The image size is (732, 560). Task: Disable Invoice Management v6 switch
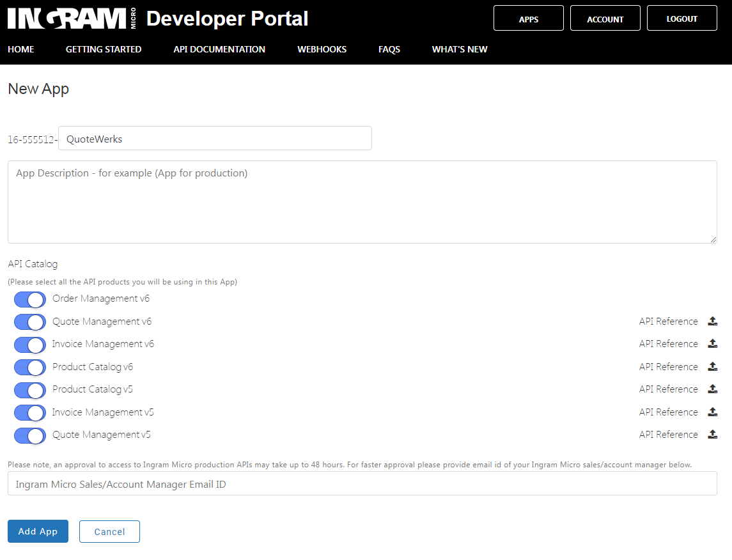(x=30, y=345)
